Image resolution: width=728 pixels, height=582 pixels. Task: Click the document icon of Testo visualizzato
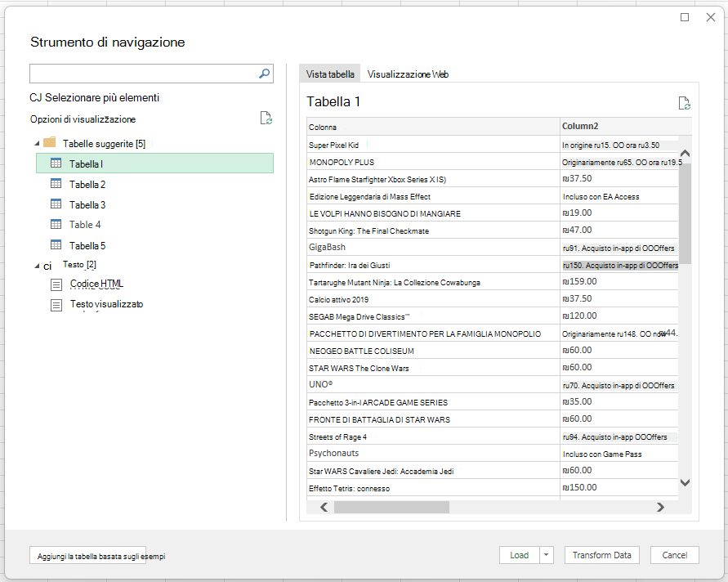pyautogui.click(x=56, y=305)
